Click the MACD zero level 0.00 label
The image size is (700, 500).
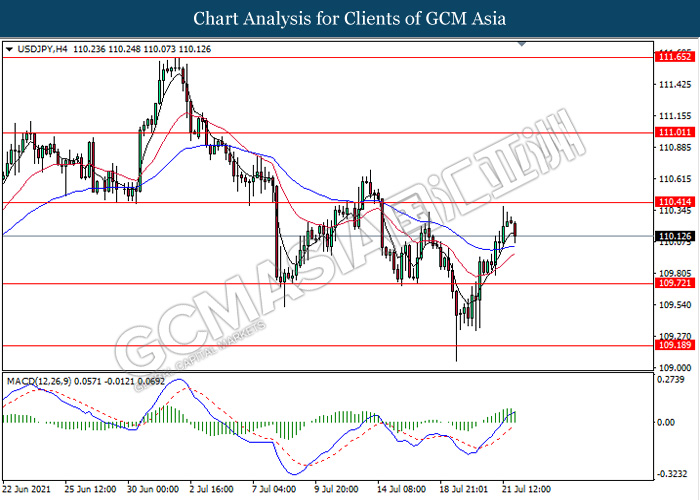tap(666, 422)
